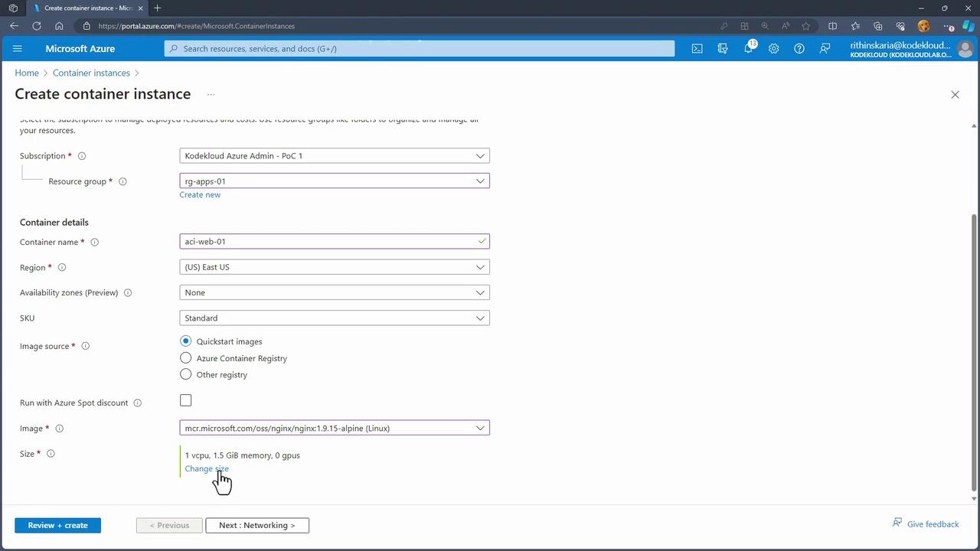Open the Directories and subscriptions filter icon

tap(722, 48)
